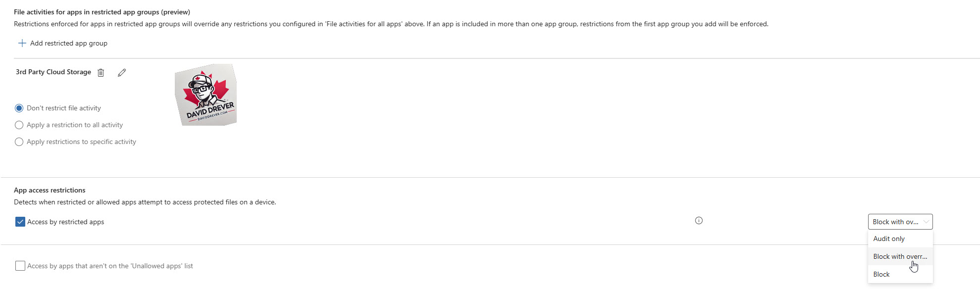Click Add restricted app group
Viewport: 980px width, 289px height.
coord(69,43)
